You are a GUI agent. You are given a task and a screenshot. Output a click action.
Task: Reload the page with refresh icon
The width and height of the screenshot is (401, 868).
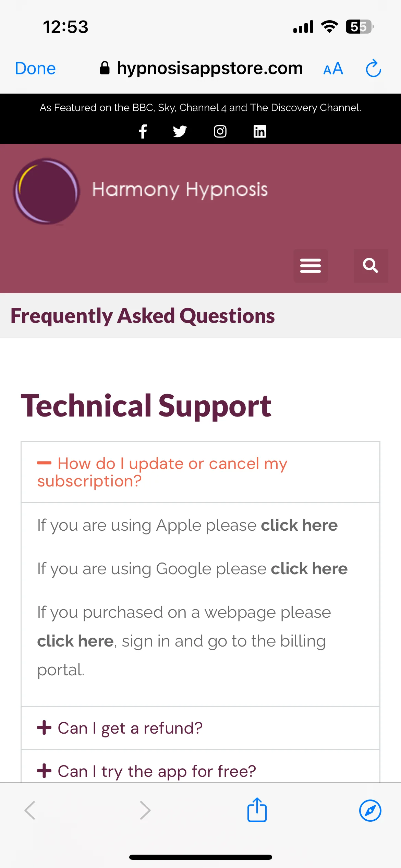pyautogui.click(x=373, y=68)
